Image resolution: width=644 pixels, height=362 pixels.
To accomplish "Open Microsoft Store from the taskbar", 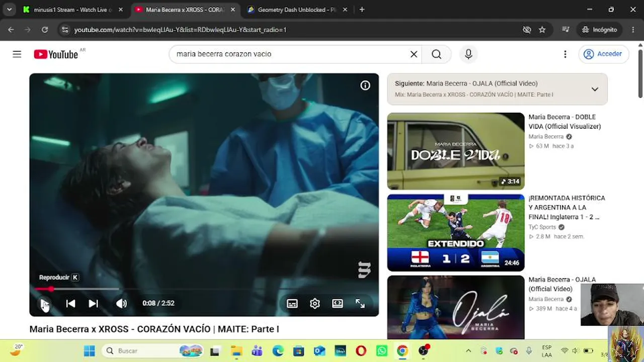I will pos(298,351).
